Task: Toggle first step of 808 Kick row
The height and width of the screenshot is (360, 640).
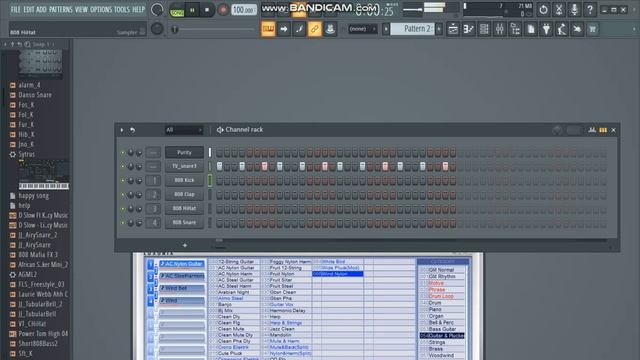Action: 220,180
